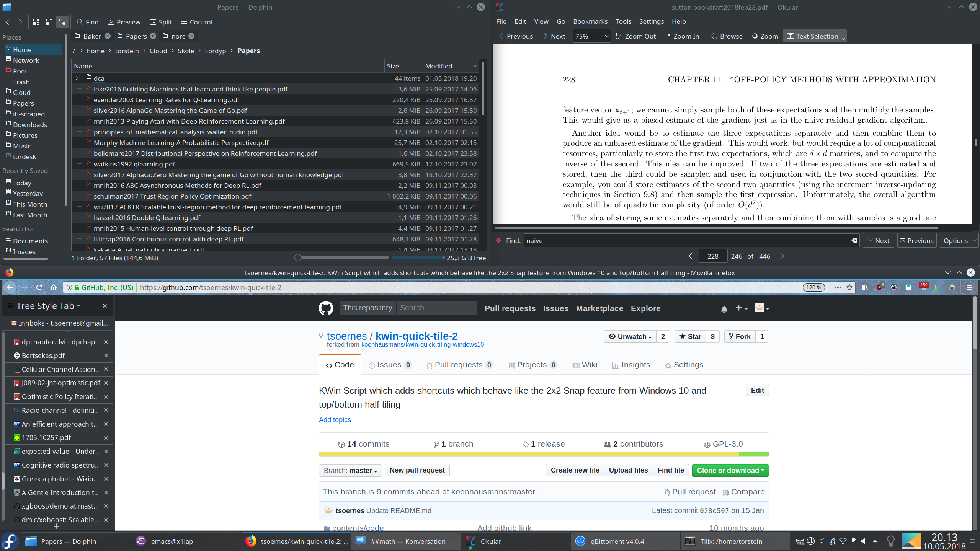Open Tree Style Tab sidebar dropdown
This screenshot has width=980, height=551.
48,306
